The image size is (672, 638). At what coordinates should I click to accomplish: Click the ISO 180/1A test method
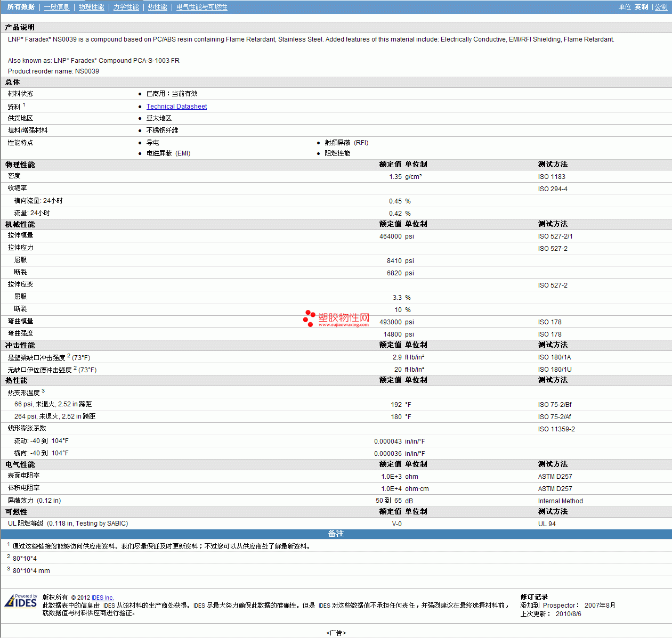click(554, 357)
